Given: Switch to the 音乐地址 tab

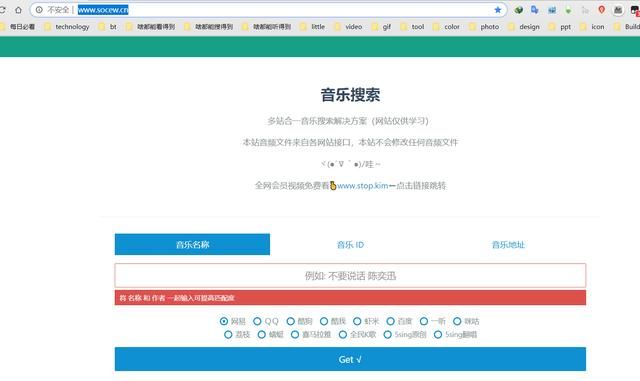Looking at the screenshot, I should 508,244.
